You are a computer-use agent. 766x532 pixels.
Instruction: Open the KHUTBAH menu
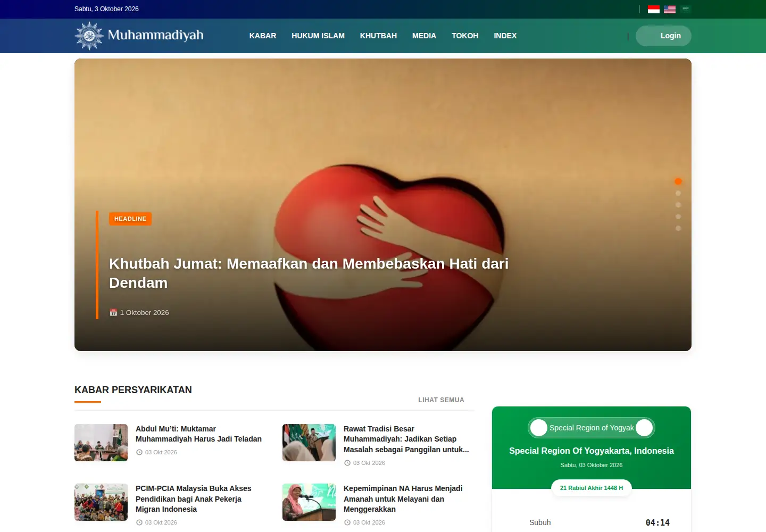point(378,36)
